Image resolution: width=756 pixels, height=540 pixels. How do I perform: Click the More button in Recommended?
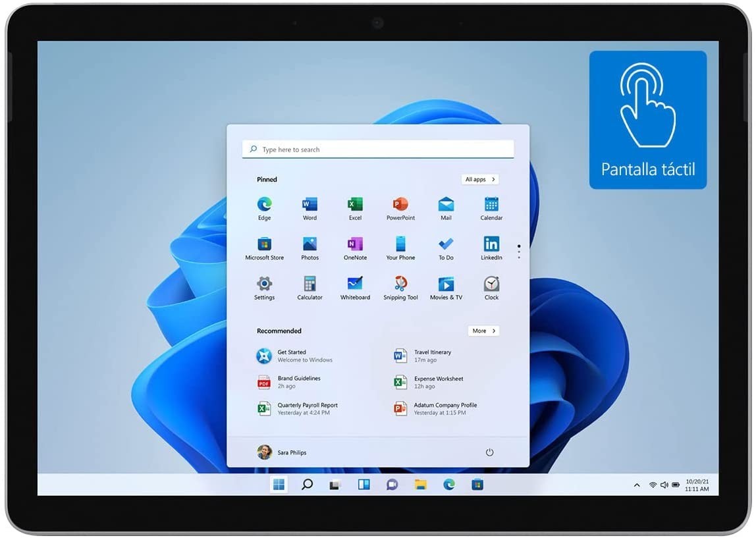pyautogui.click(x=483, y=331)
